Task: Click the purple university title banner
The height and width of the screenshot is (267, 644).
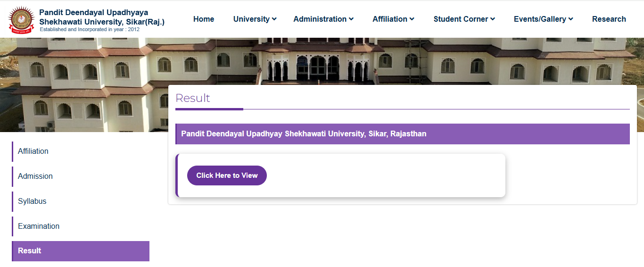Action: [403, 134]
